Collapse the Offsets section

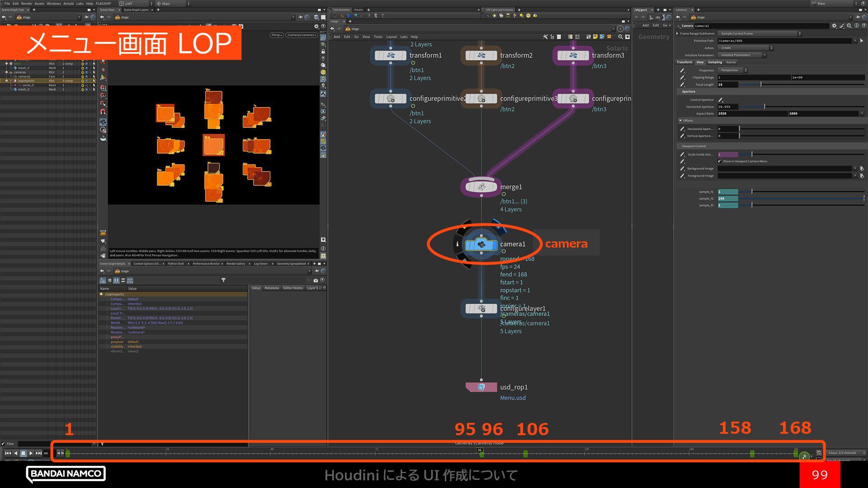[680, 121]
